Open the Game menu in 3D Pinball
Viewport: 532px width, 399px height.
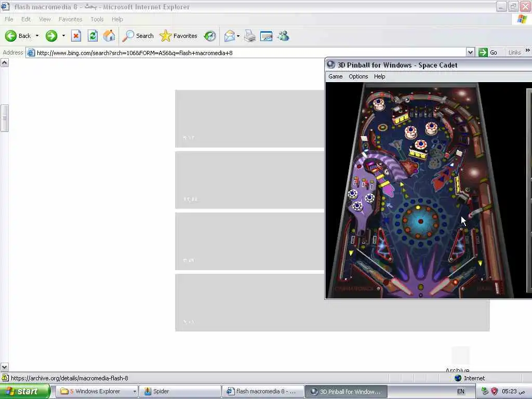tap(335, 77)
